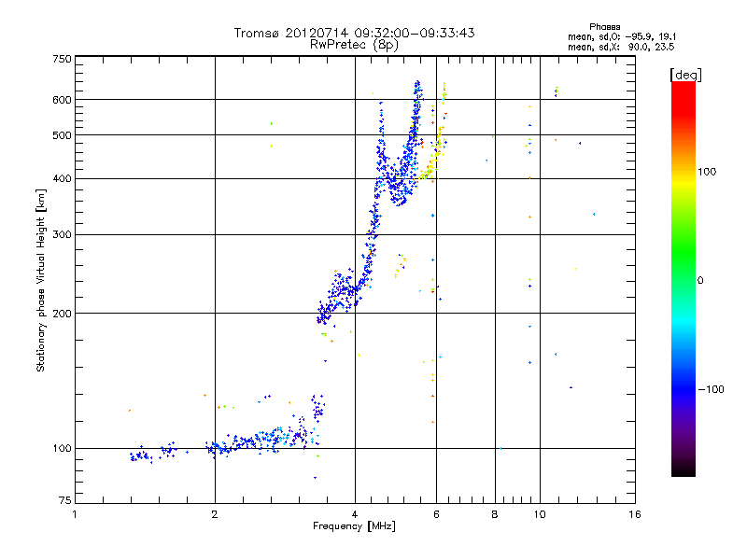The width and height of the screenshot is (747, 560).
Task: Click the colorbar tick label '100'
Action: click(707, 172)
